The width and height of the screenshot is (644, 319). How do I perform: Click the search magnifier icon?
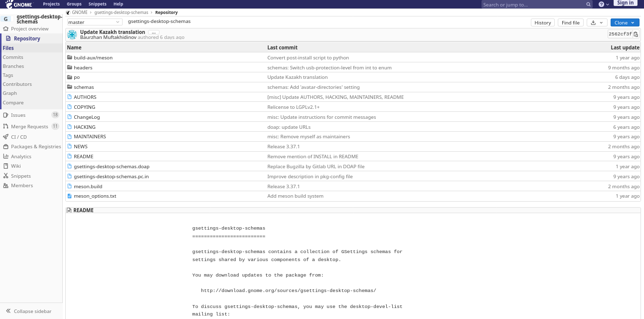[x=589, y=4]
